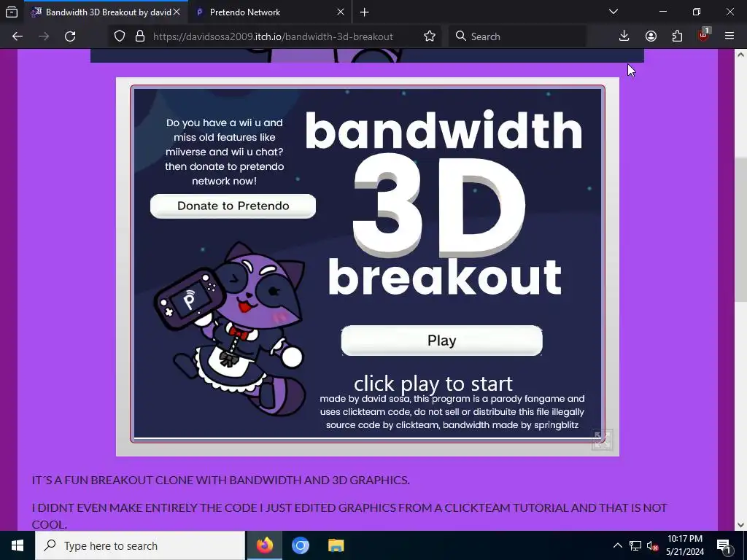This screenshot has width=747, height=560.
Task: Open a new tab
Action: (365, 12)
